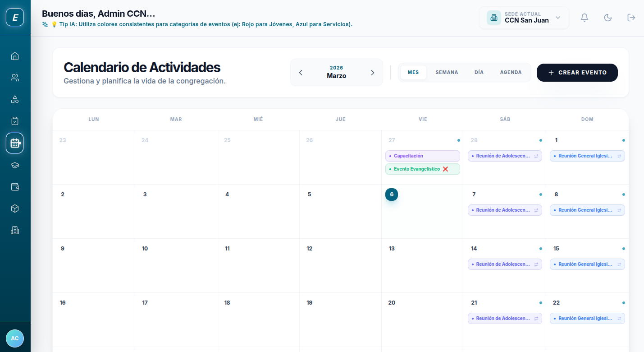Toggle recurrence on Reunión de Adolescentes on day 7
The width and height of the screenshot is (644, 352).
pos(536,210)
